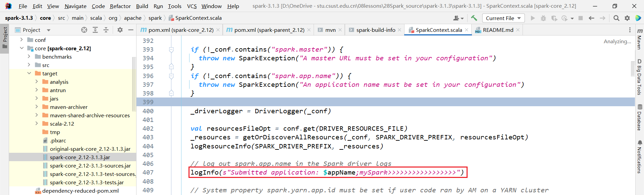This screenshot has height=195, width=644.
Task: Open Search Everywhere magnifier icon
Action: click(x=616, y=18)
